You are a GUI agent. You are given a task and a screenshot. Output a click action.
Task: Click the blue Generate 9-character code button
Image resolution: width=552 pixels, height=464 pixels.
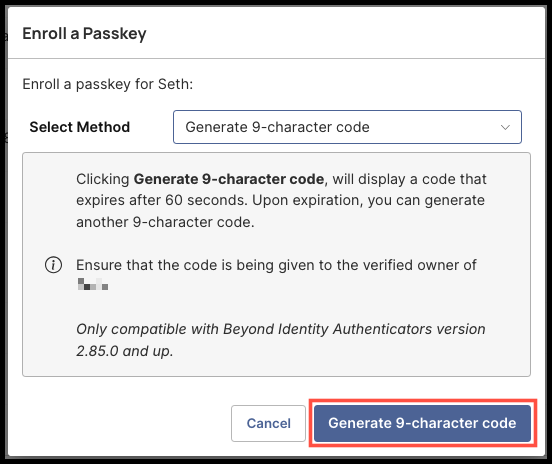[x=422, y=423]
